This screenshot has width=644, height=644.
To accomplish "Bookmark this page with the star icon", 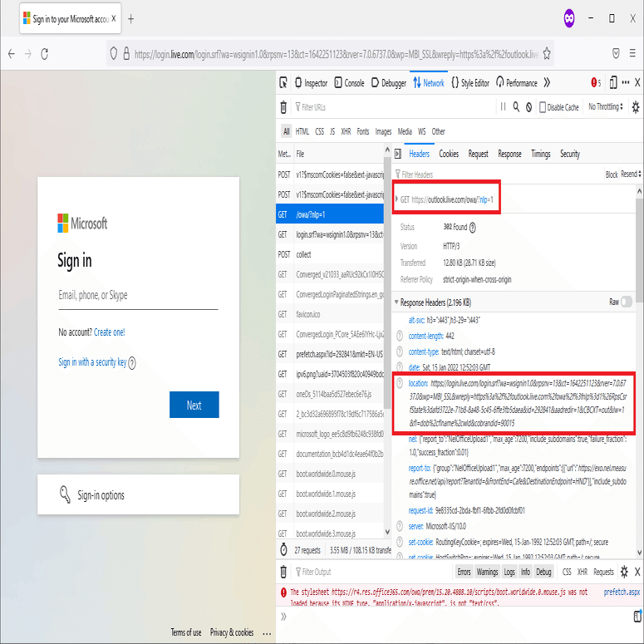I will click(x=547, y=54).
